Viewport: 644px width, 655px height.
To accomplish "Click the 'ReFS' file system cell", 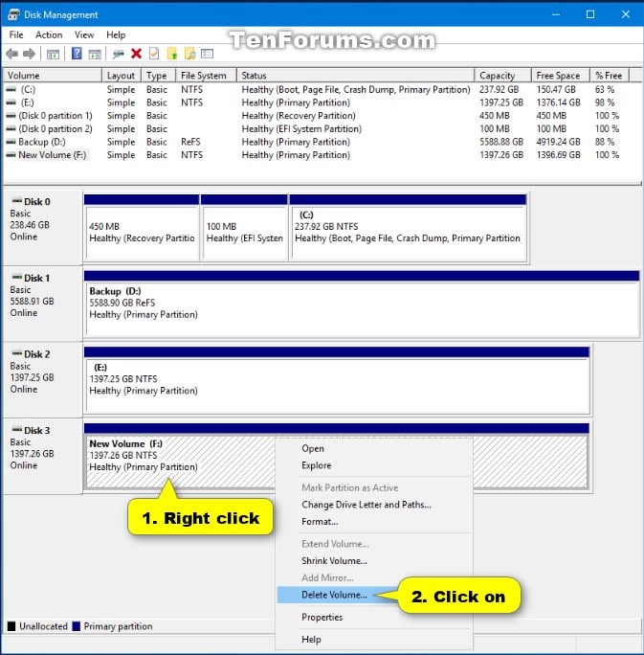I will pyautogui.click(x=190, y=142).
